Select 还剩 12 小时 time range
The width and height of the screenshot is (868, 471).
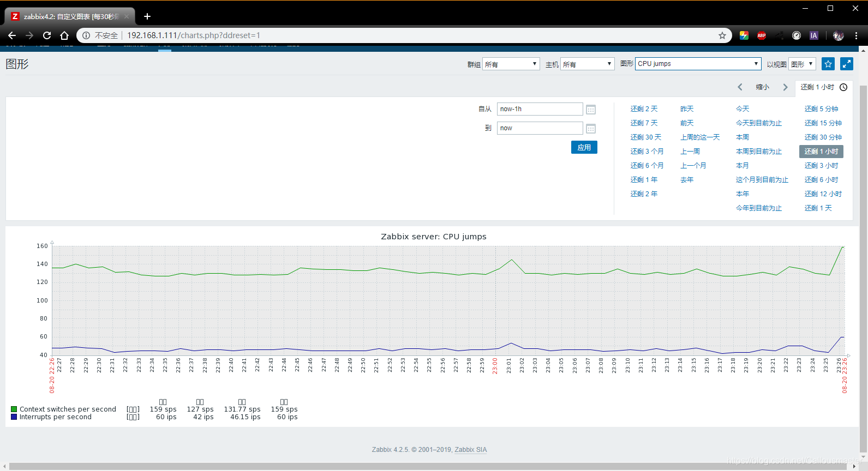823,194
